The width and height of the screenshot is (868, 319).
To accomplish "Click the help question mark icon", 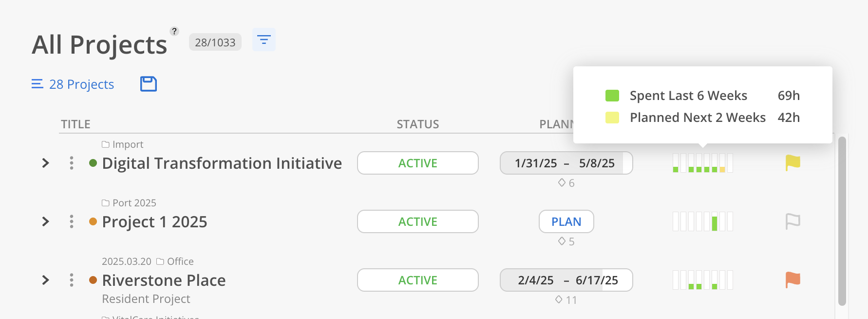I will (174, 31).
